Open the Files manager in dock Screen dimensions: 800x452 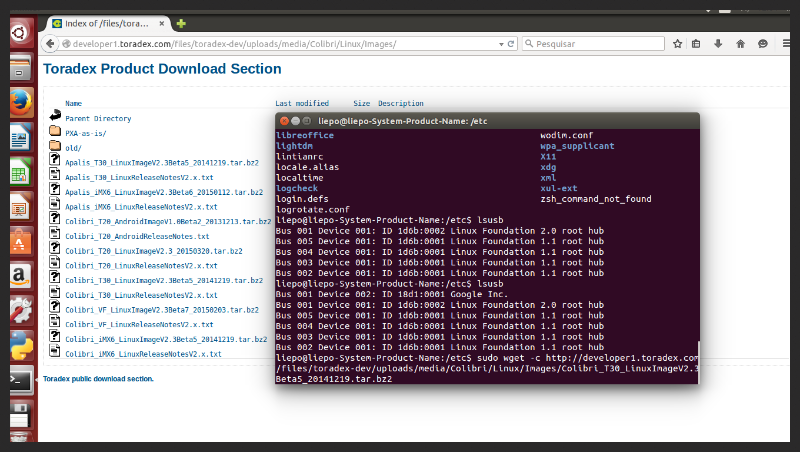coord(20,67)
